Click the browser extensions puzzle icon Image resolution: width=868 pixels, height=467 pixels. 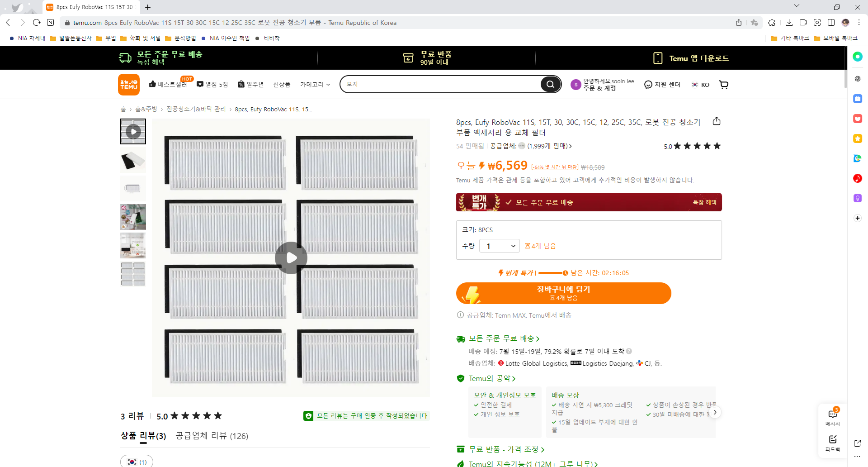coord(772,23)
